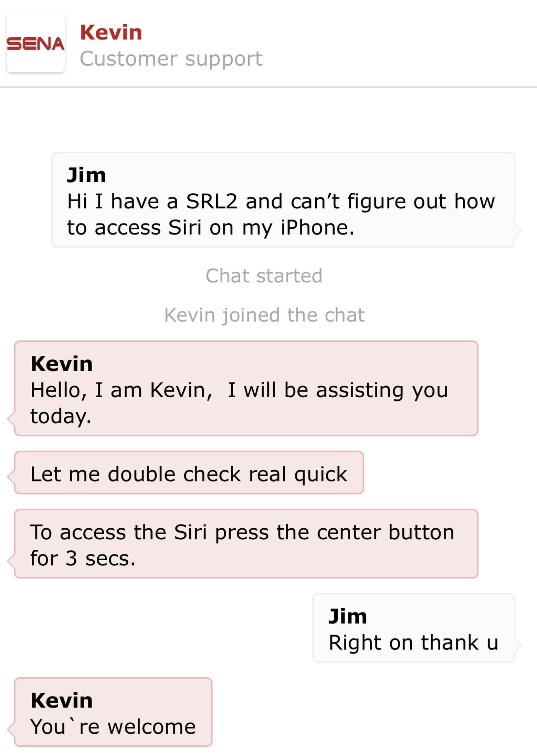Select the "press the center button" instruction bubble
This screenshot has width=537, height=756.
pyautogui.click(x=246, y=544)
